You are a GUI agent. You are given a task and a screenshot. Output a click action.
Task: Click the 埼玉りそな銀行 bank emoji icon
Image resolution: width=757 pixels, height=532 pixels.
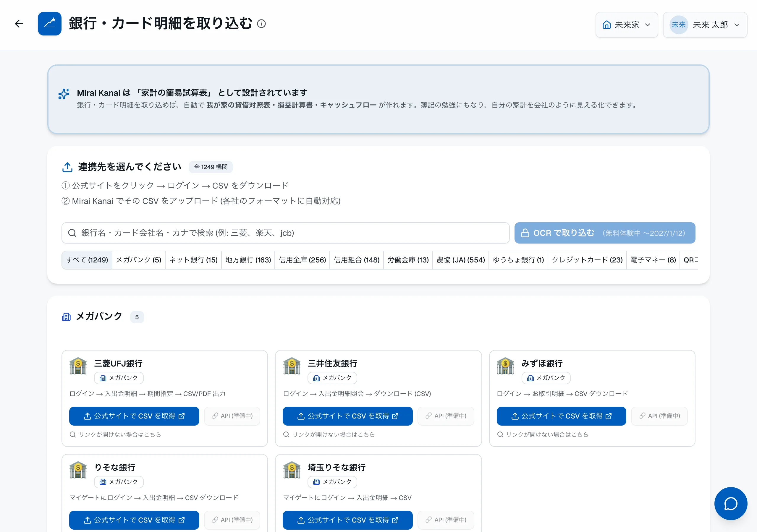[x=292, y=470]
